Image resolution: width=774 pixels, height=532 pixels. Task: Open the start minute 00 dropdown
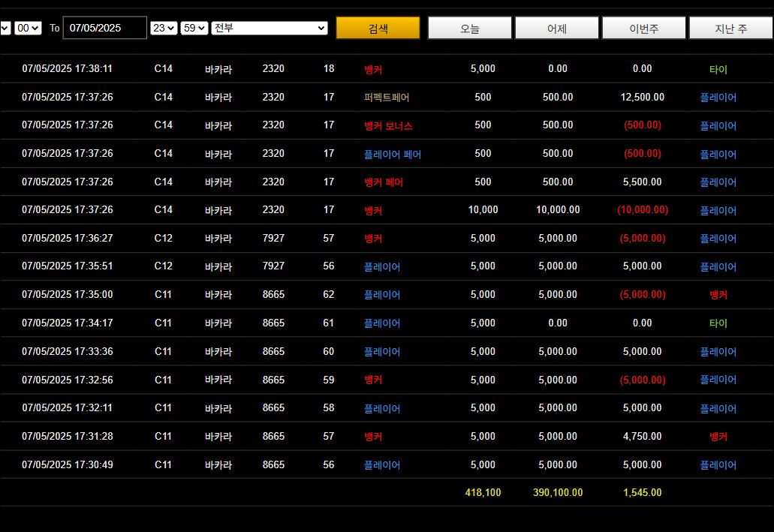pyautogui.click(x=28, y=28)
